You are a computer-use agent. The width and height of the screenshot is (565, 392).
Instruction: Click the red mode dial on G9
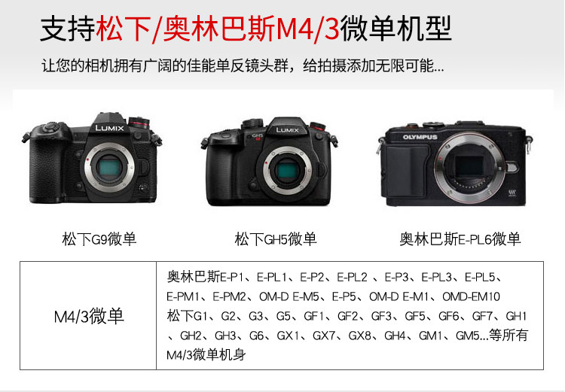139,123
